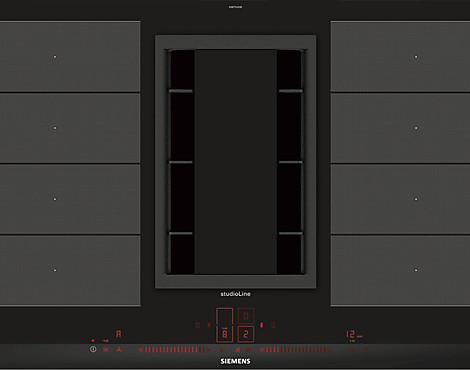470x370 pixels.
Task: Tap the top-left induction cooking zone
Action: tap(70, 56)
